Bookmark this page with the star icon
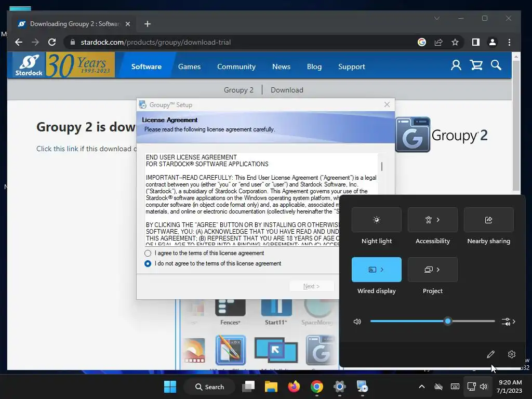Screen dimensions: 532x399 455,42
